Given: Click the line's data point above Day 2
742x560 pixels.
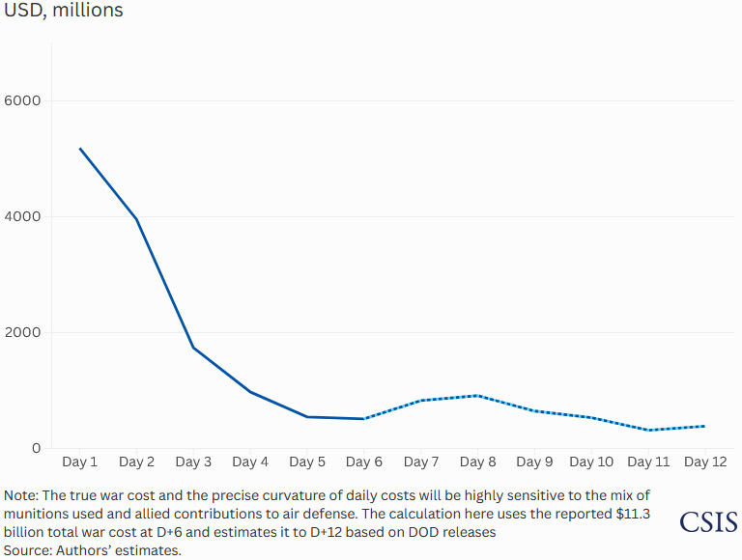Looking at the screenshot, I should click(x=137, y=220).
